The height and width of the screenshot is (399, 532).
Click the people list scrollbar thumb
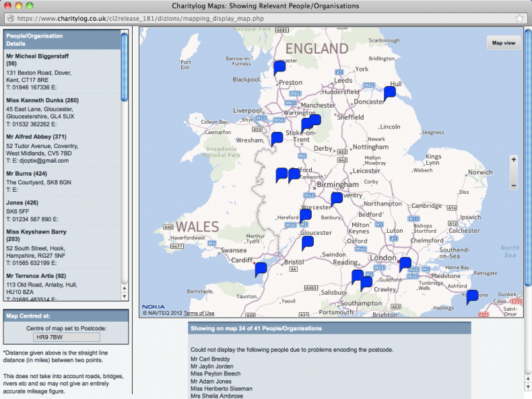(125, 67)
